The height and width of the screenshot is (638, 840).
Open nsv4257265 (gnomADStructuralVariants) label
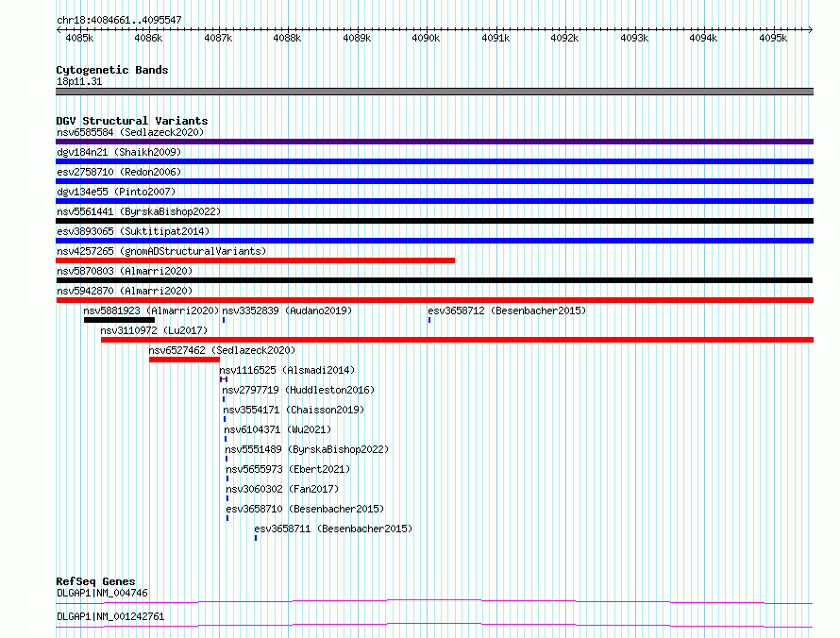(x=161, y=251)
